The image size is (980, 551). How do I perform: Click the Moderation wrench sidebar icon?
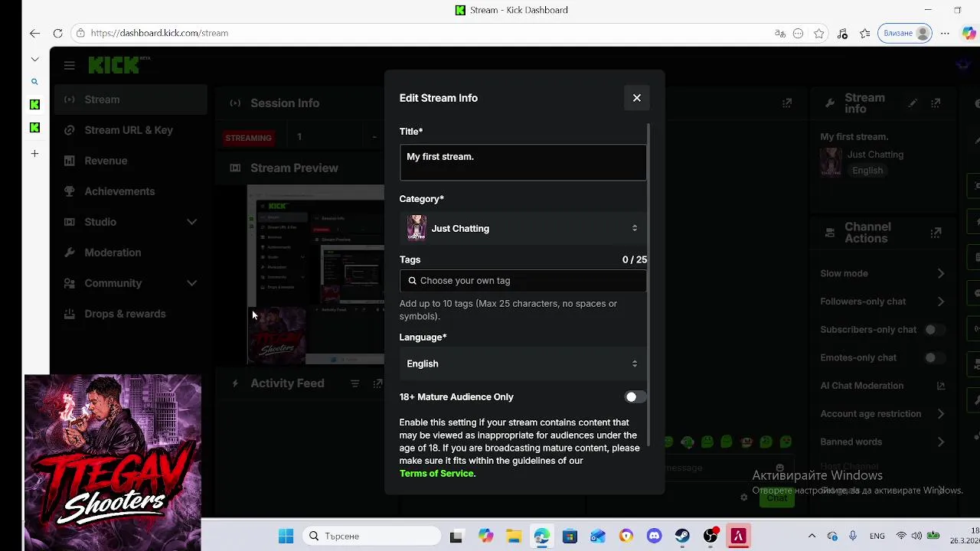point(70,253)
